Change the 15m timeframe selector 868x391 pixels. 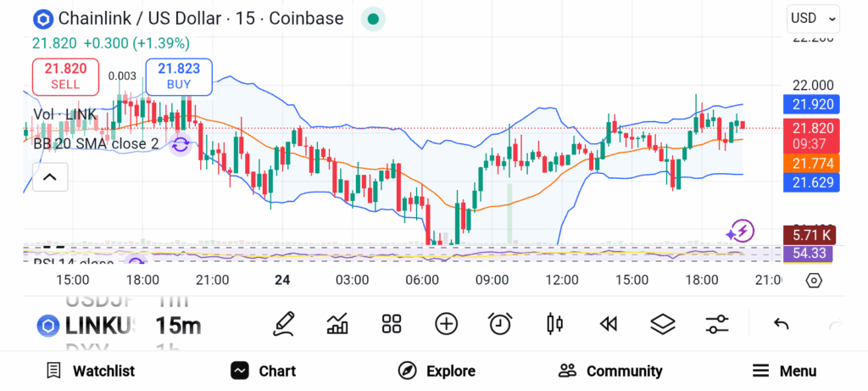[178, 325]
